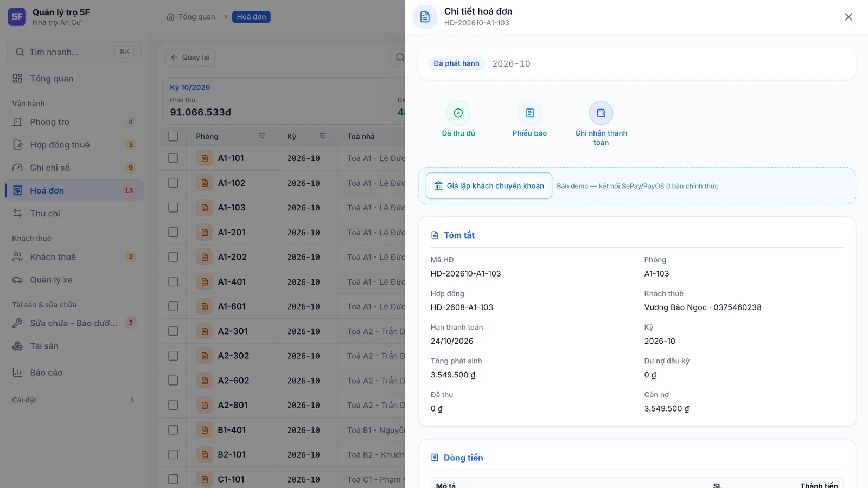Click the invoice document icon in panel header
This screenshot has height=488, width=868.
[425, 17]
